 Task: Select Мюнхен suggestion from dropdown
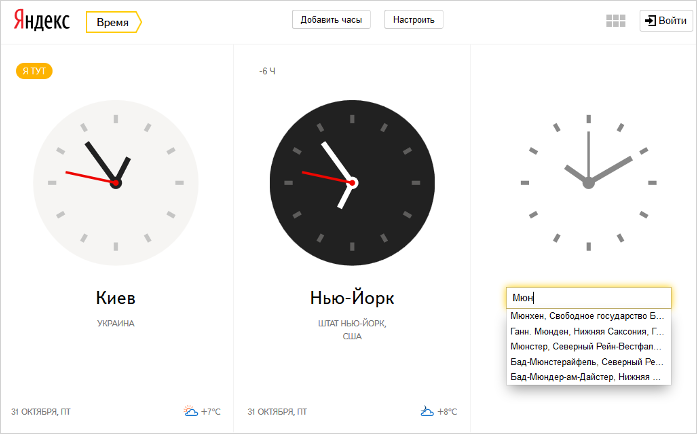pyautogui.click(x=589, y=316)
